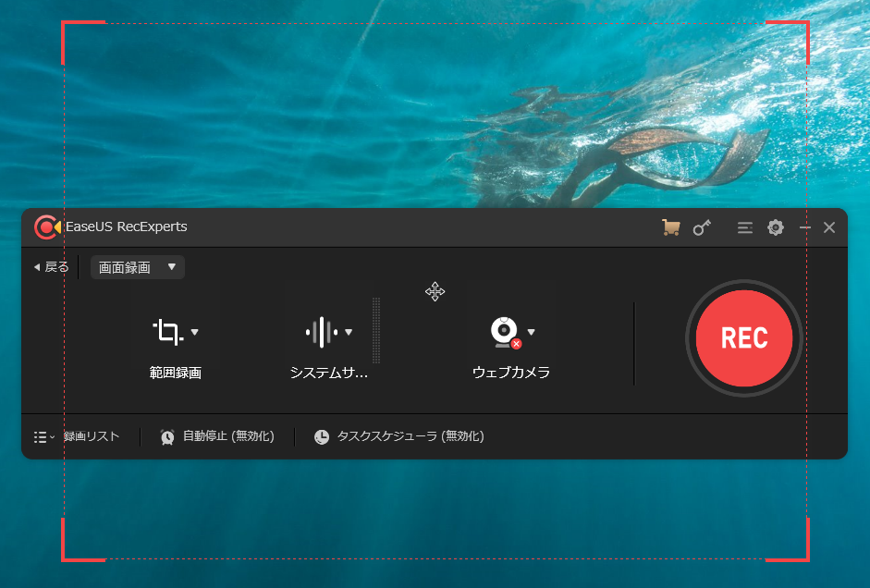This screenshot has height=588, width=870.
Task: Click the alarm clock auto-stop icon
Action: [167, 437]
